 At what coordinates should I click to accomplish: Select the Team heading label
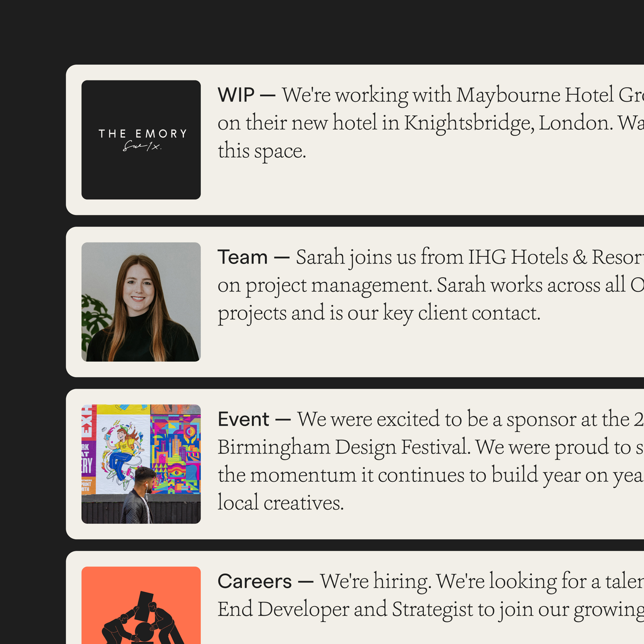click(242, 257)
